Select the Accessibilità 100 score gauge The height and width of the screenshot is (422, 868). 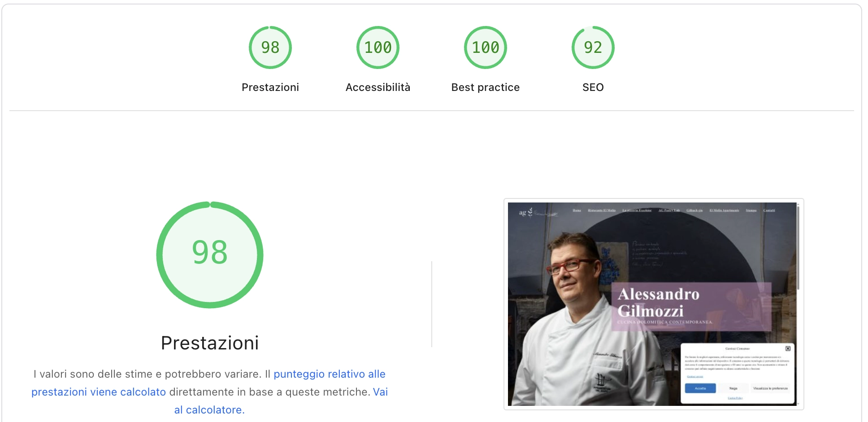[x=378, y=47]
